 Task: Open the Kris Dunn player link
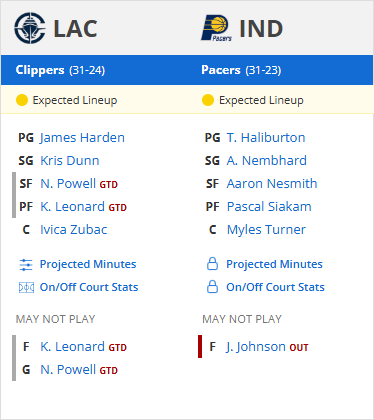coord(70,161)
